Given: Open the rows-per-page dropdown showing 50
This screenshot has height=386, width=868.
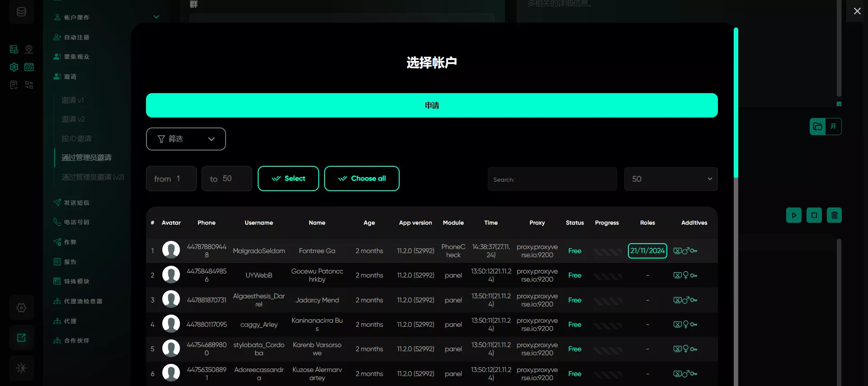Looking at the screenshot, I should coord(671,179).
